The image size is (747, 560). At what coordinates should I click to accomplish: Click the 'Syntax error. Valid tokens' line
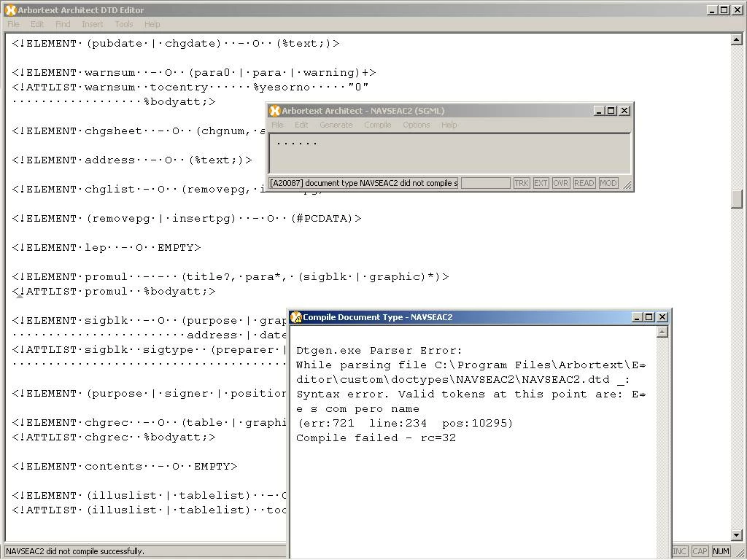[471, 394]
